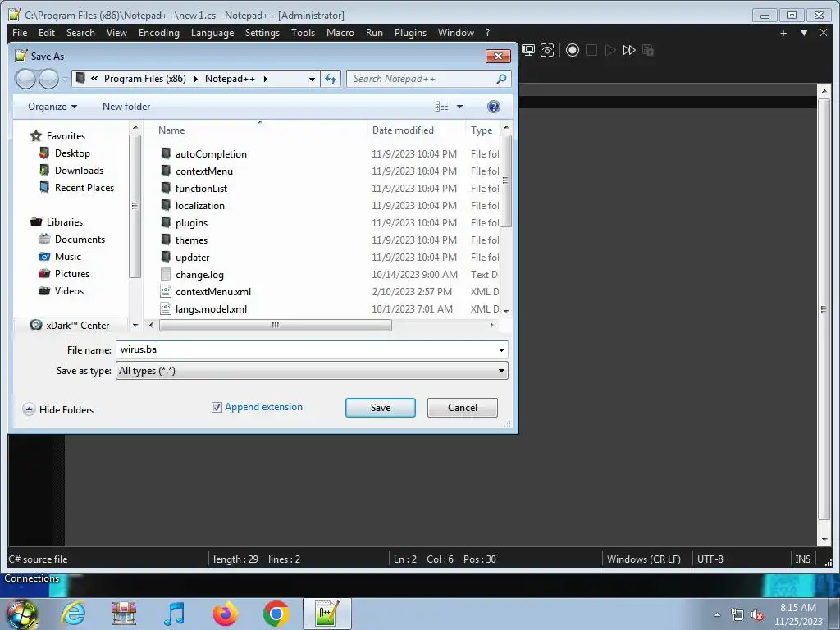Click the stop recording macro icon
The width and height of the screenshot is (840, 630).
click(x=591, y=50)
